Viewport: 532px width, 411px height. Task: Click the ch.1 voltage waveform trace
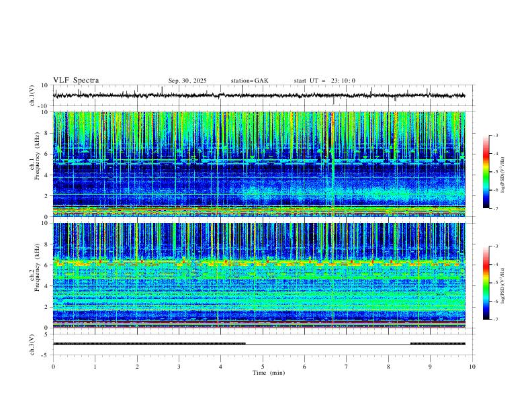pos(259,95)
